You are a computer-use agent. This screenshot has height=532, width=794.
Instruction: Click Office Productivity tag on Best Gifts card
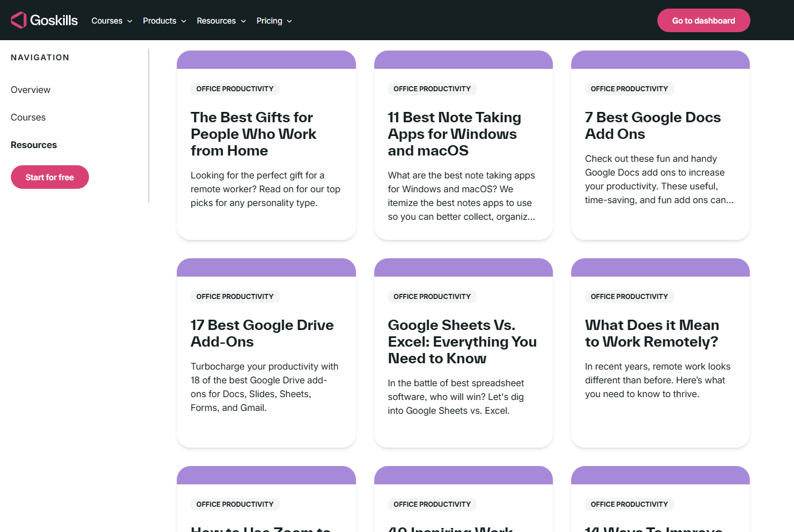pyautogui.click(x=235, y=89)
